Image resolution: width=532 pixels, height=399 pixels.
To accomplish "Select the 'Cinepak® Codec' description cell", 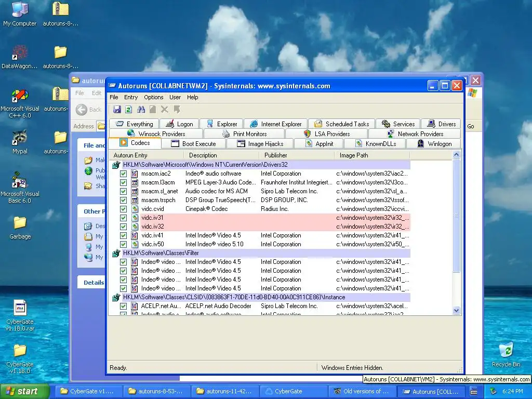I will tap(206, 209).
